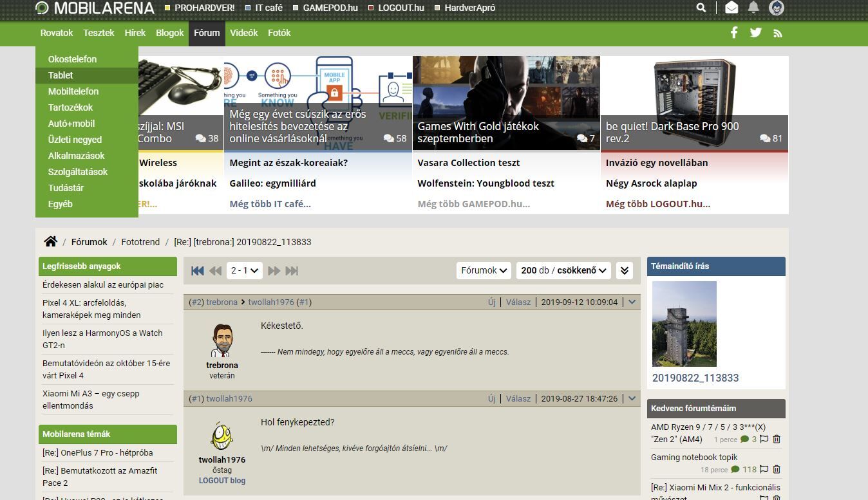Open LOGOUT blog link under twollah1976

point(222,480)
